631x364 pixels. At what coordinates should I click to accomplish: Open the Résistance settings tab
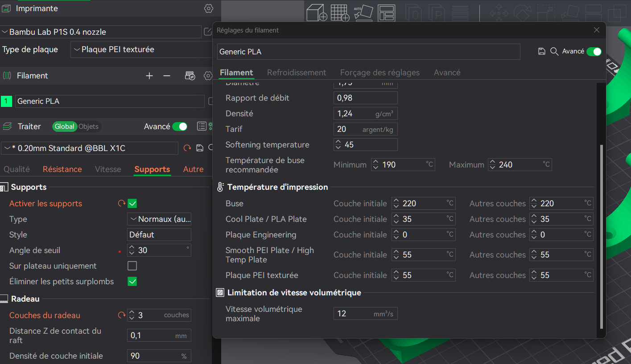click(x=62, y=169)
